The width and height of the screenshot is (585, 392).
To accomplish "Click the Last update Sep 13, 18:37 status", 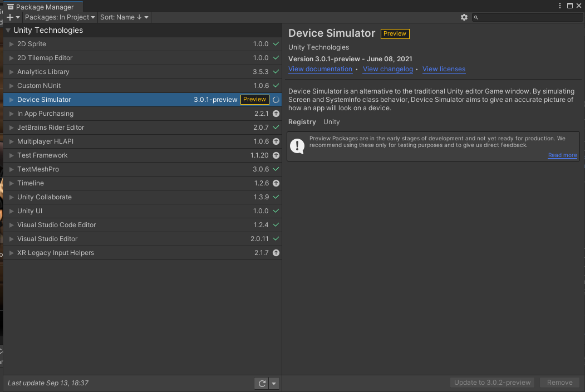I will 48,383.
